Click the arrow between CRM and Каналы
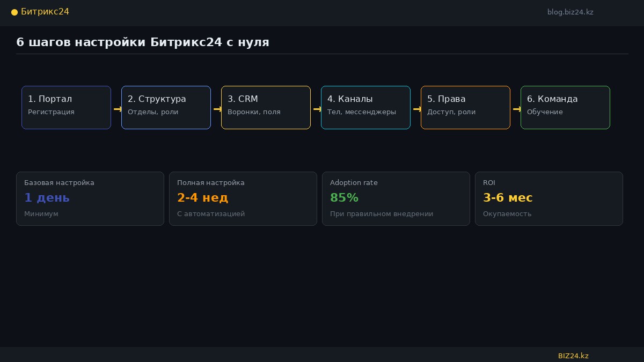 pyautogui.click(x=317, y=109)
